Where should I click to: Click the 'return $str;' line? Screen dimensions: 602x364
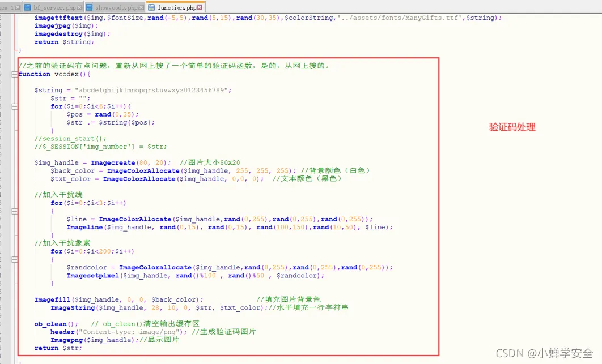[x=58, y=348]
